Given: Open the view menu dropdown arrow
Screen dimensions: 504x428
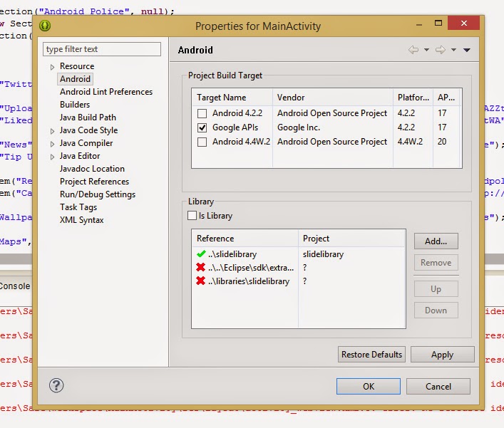Looking at the screenshot, I should tap(467, 50).
